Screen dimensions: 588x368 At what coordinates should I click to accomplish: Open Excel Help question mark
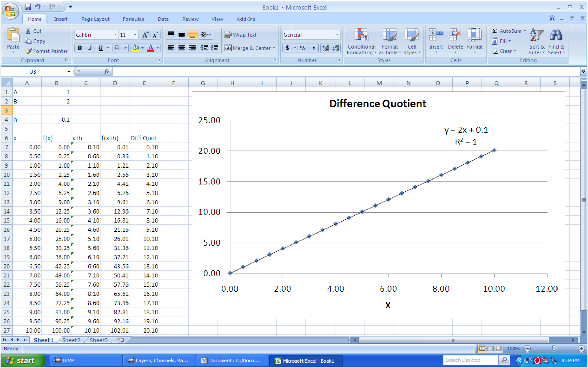tap(552, 19)
